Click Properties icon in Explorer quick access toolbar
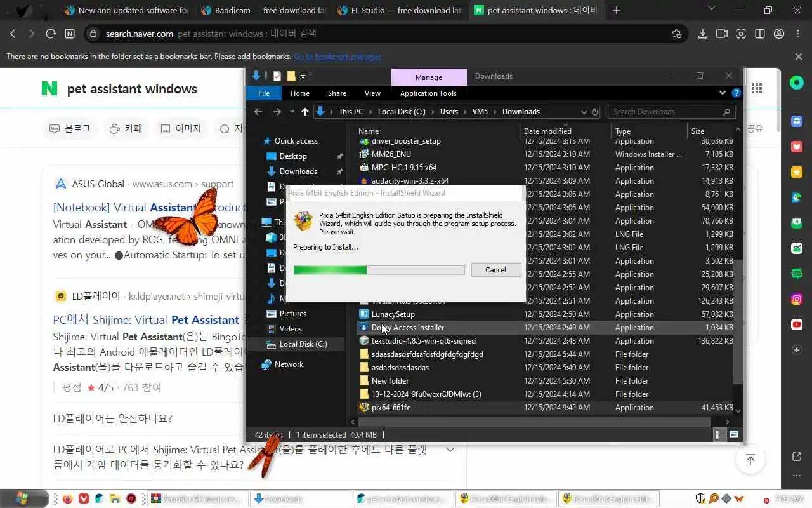 277,76
